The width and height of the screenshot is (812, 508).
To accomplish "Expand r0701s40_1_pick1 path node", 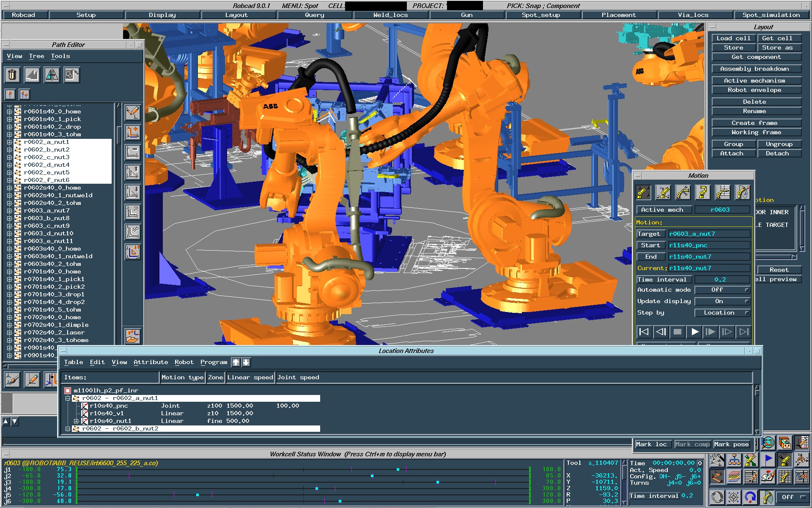I will 9,279.
